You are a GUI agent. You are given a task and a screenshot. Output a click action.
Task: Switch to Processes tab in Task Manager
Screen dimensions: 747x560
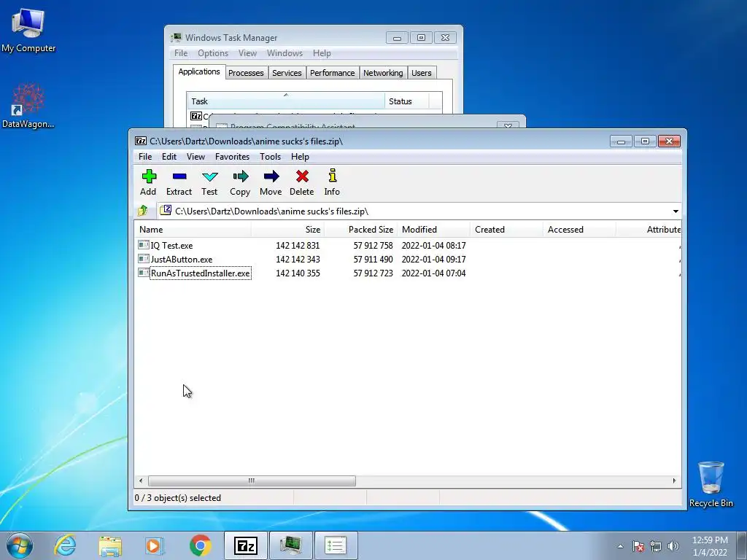[x=246, y=73]
